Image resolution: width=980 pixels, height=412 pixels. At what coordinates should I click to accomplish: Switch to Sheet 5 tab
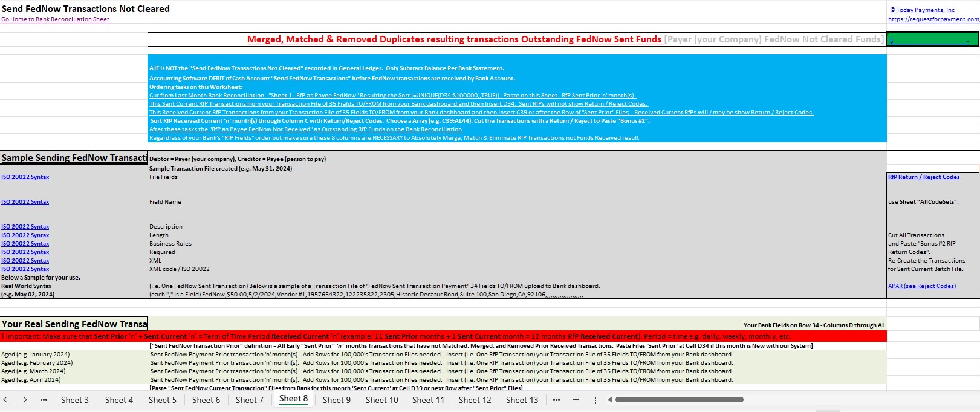tap(163, 400)
